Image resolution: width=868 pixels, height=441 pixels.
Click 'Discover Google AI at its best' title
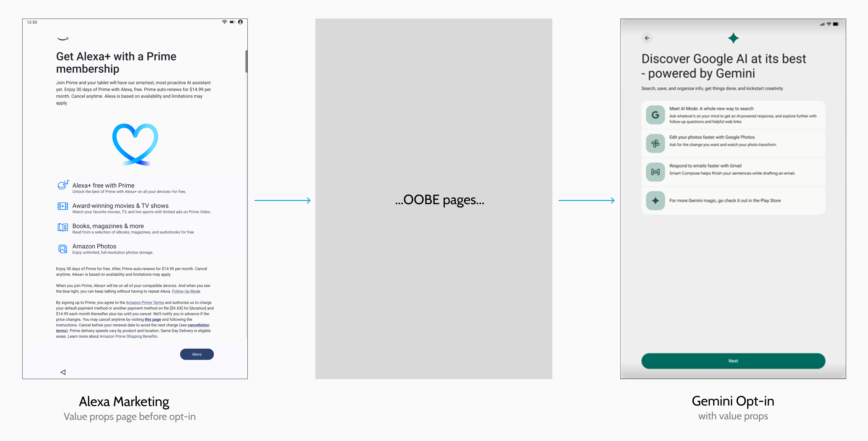coord(723,66)
